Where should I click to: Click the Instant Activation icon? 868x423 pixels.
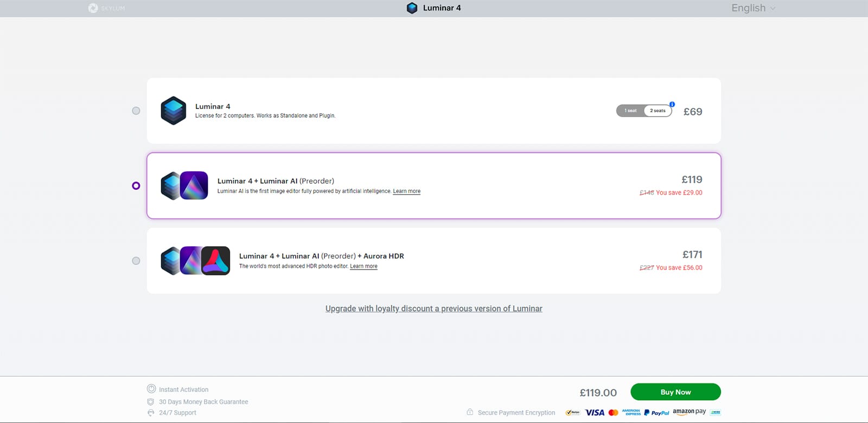coord(151,389)
